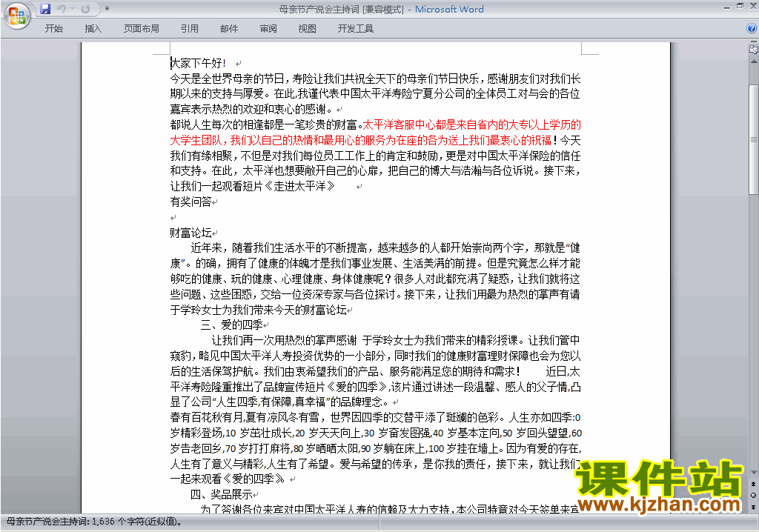The image size is (759, 532).
Task: Open Word Help with the question mark
Action: [752, 29]
